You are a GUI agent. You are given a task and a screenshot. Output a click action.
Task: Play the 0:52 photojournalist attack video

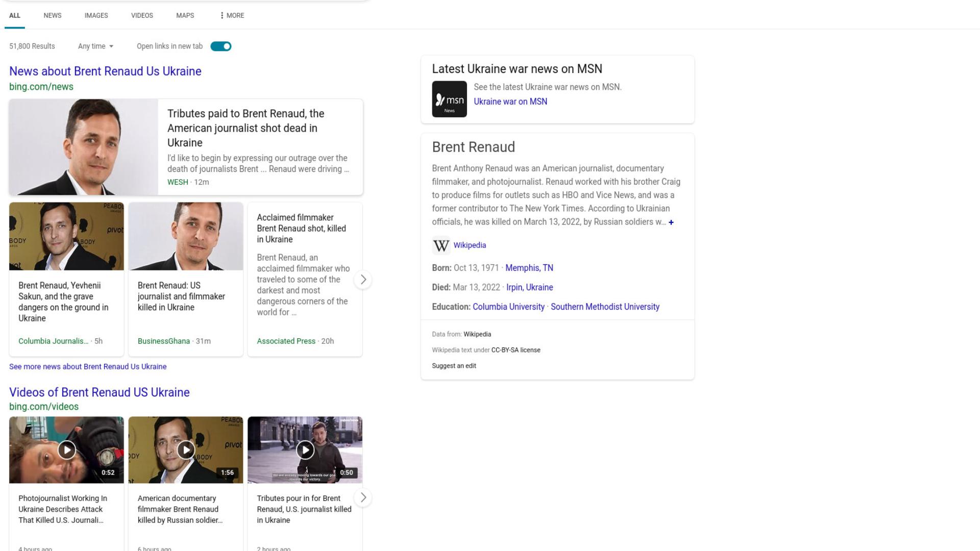coord(66,450)
